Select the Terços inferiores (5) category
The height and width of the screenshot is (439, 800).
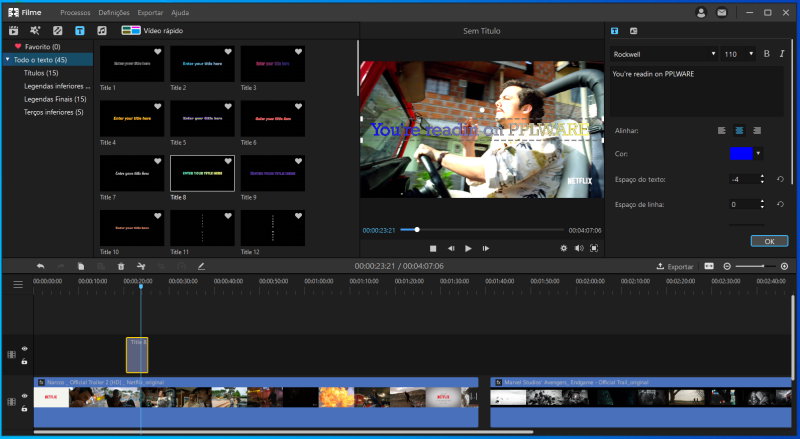point(53,112)
